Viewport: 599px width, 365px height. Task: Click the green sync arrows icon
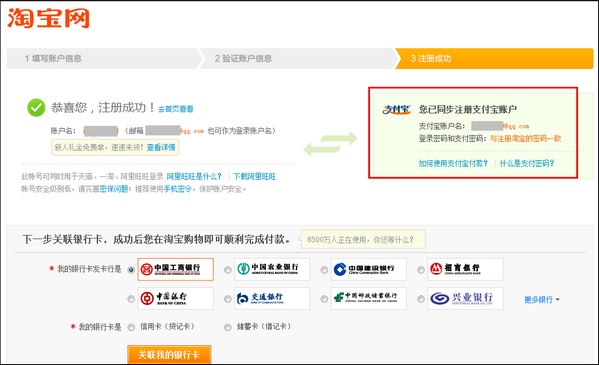coord(330,144)
